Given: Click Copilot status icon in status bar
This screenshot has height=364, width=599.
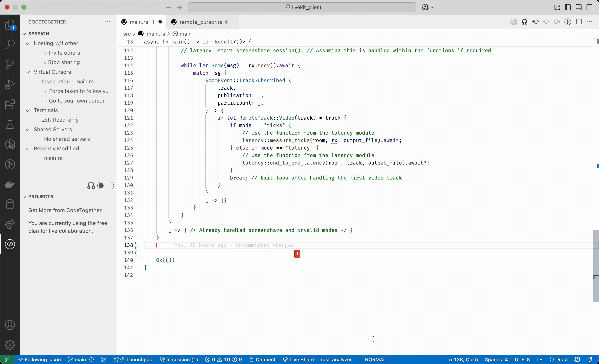Looking at the screenshot, I should (x=577, y=359).
